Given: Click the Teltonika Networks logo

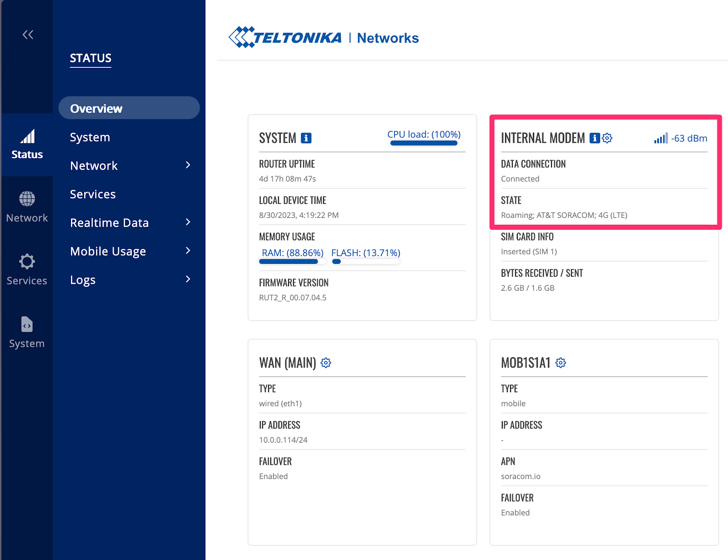Looking at the screenshot, I should click(324, 37).
